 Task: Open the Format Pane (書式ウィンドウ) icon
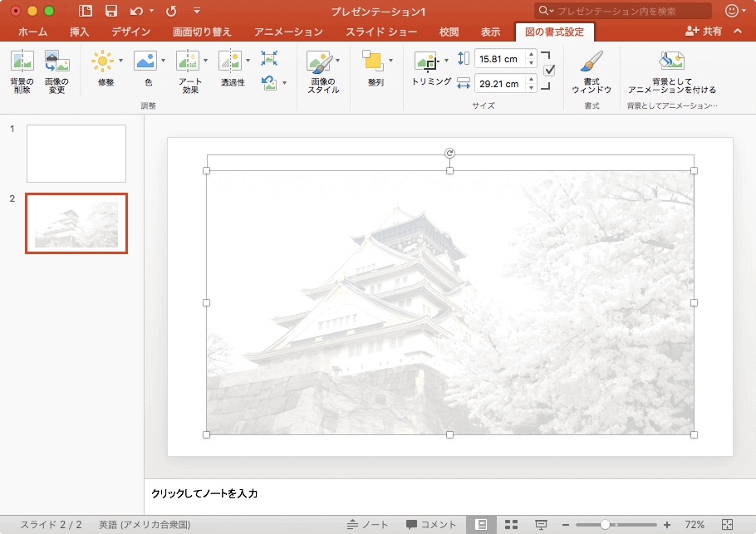click(x=592, y=61)
